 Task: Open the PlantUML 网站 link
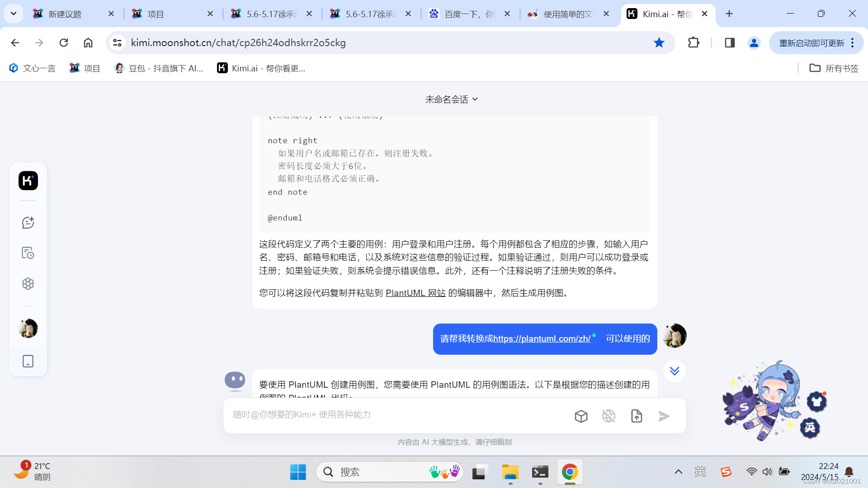[415, 293]
